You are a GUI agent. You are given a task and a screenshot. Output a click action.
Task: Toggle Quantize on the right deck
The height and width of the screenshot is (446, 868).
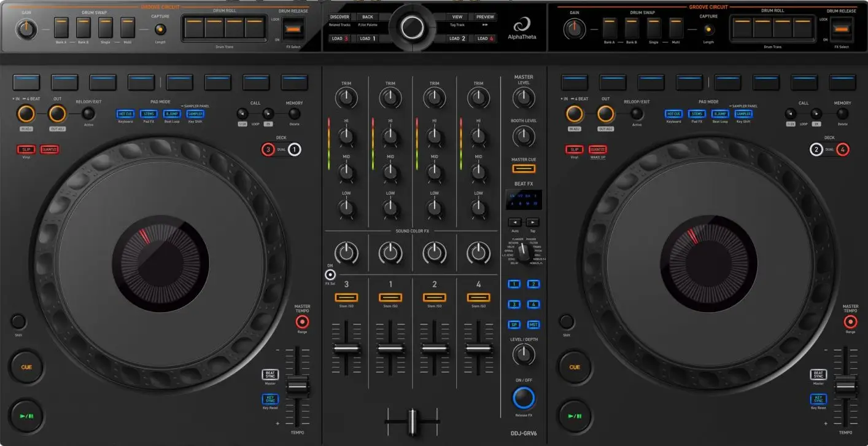[598, 149]
